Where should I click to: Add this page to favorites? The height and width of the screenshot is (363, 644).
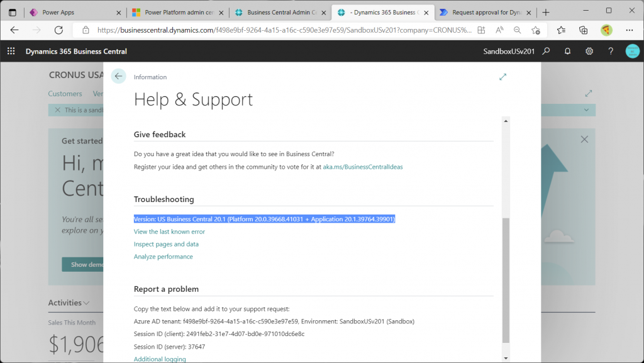click(x=536, y=30)
